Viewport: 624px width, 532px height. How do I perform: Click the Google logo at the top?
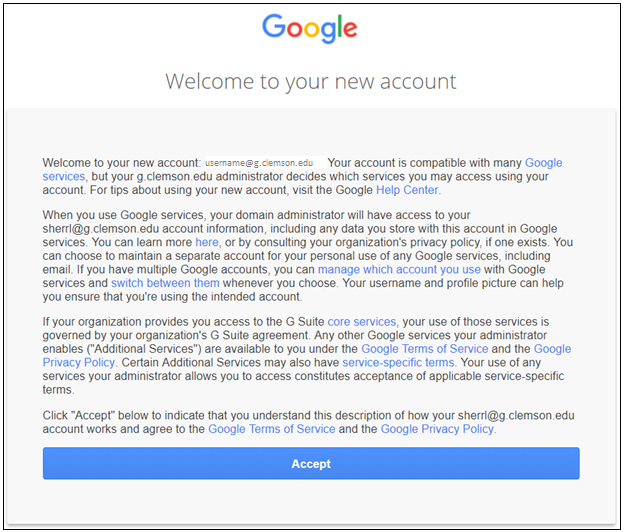[x=310, y=28]
